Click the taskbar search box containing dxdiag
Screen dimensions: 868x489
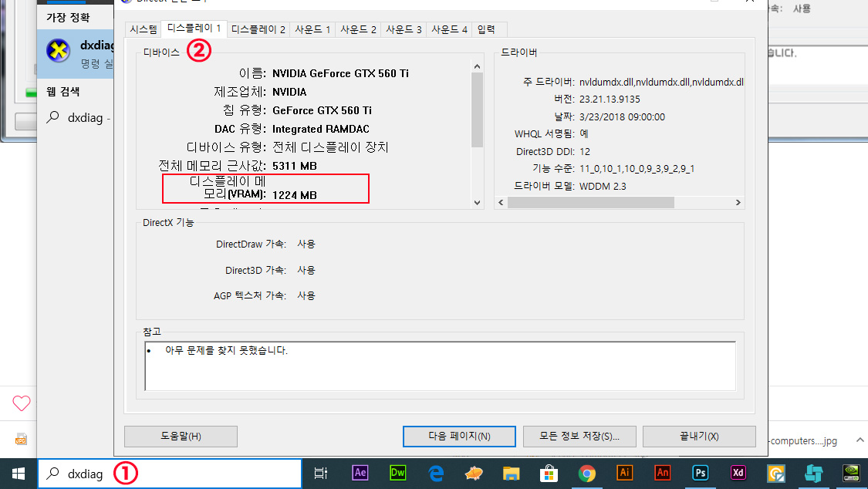point(170,474)
